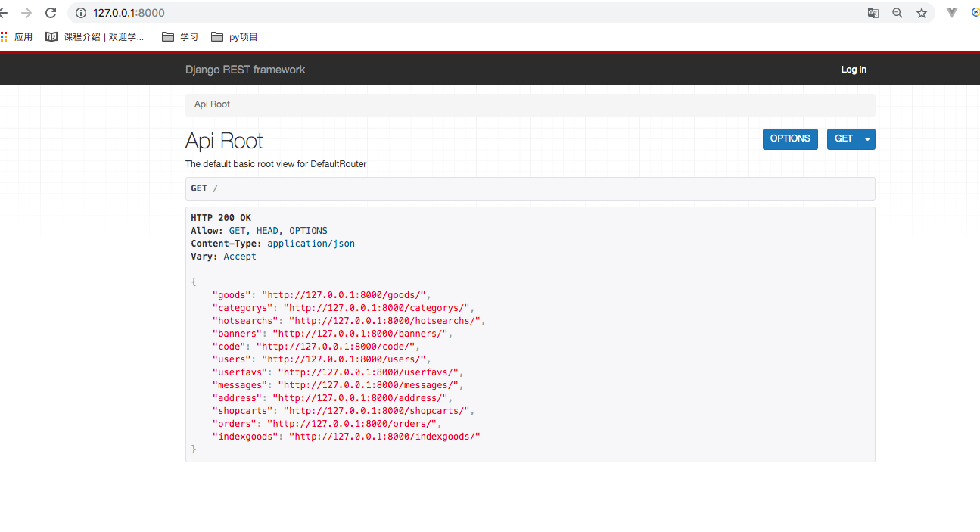Open the userfavs endpoint URL
Viewport: 980px width, 532px height.
click(369, 372)
